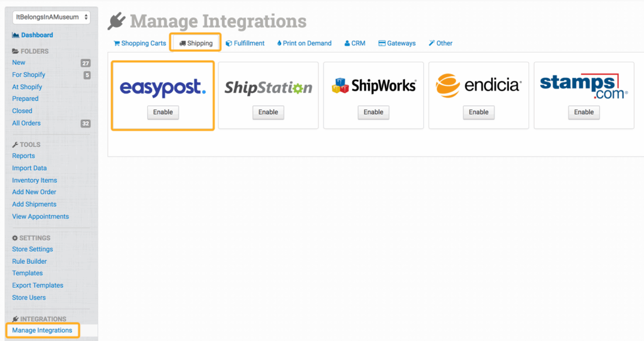This screenshot has height=341, width=644.
Task: Enable the endicia integration
Action: click(x=479, y=112)
